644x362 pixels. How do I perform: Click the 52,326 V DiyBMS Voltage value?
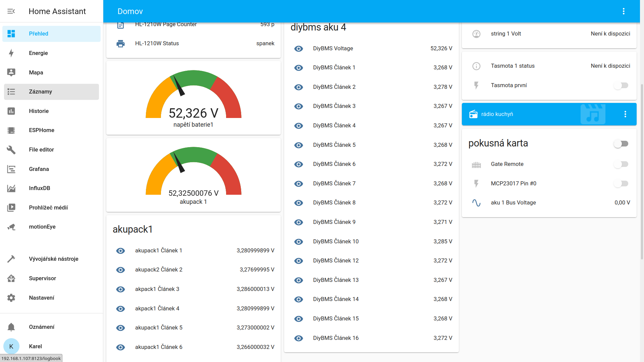tap(441, 49)
